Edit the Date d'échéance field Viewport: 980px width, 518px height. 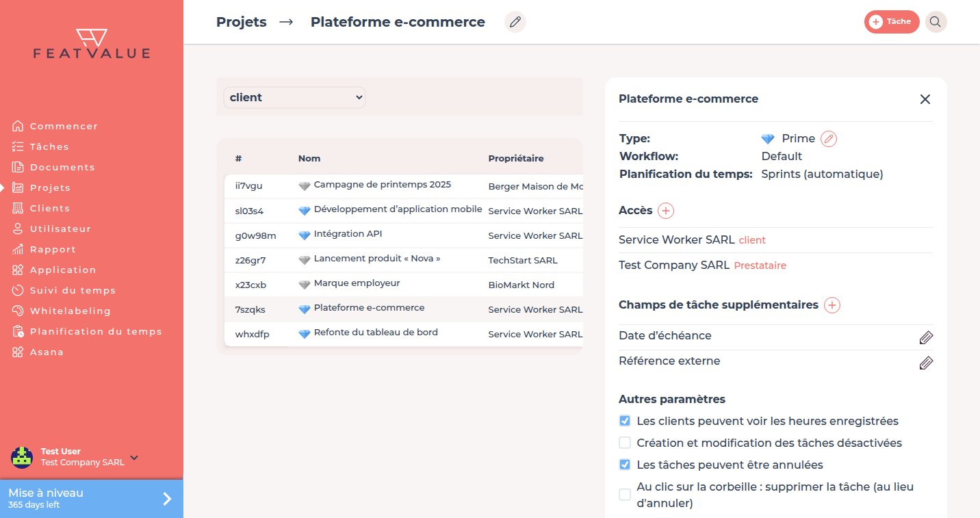(x=926, y=337)
